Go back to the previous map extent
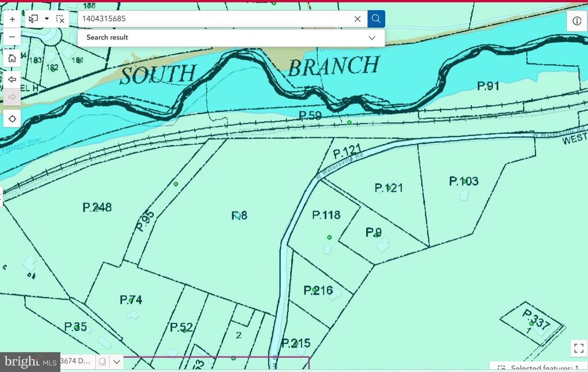Screen dimensions: 588x372 [x=12, y=79]
